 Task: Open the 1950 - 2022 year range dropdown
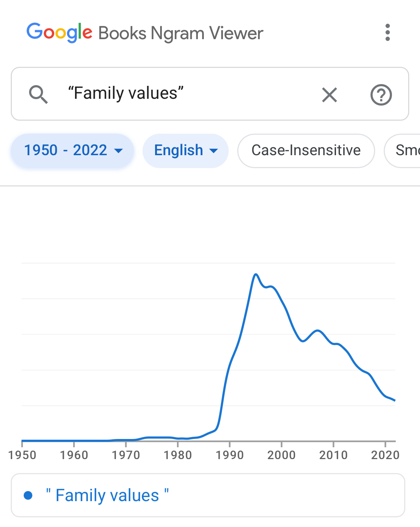point(72,151)
